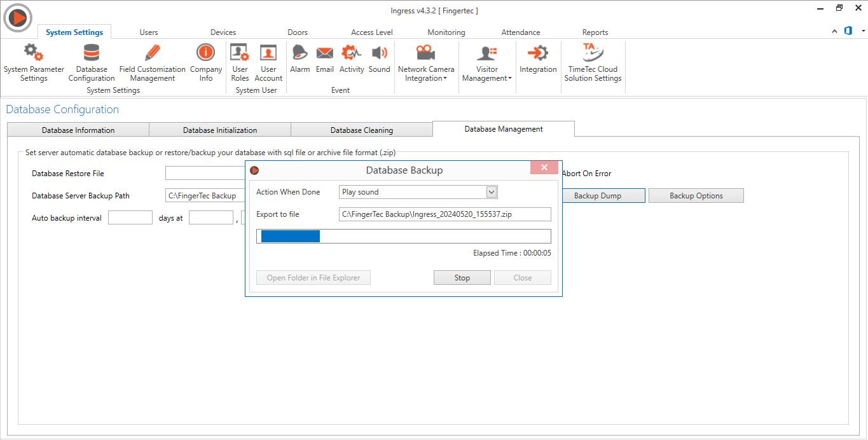Image resolution: width=868 pixels, height=440 pixels.
Task: Open Alarm event settings
Action: [x=300, y=59]
